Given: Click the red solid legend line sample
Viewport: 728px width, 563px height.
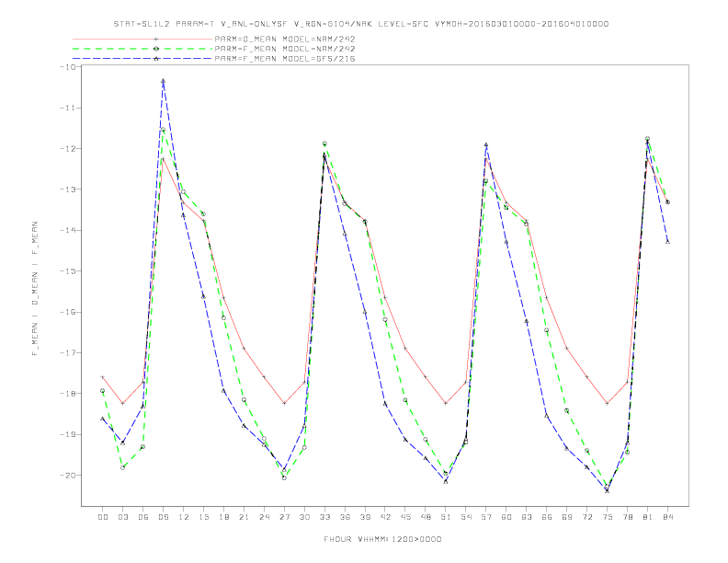Looking at the screenshot, I should (x=142, y=39).
